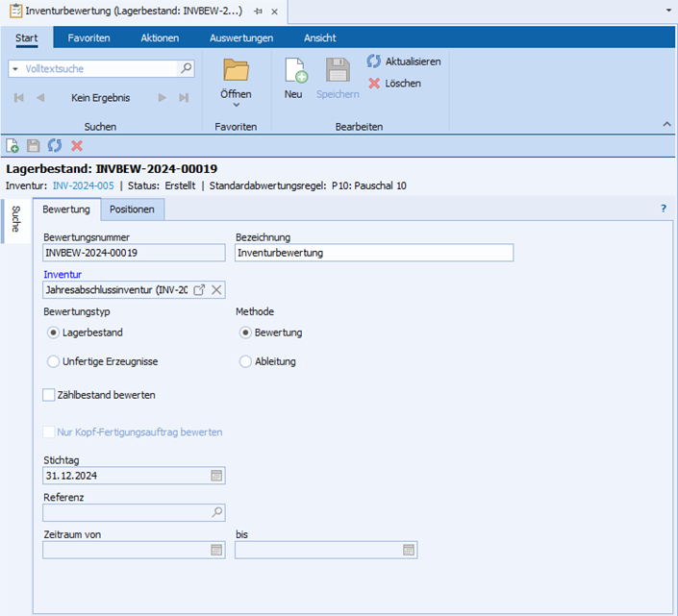
Task: Open the document tab list dropdown arrow
Action: [668, 11]
